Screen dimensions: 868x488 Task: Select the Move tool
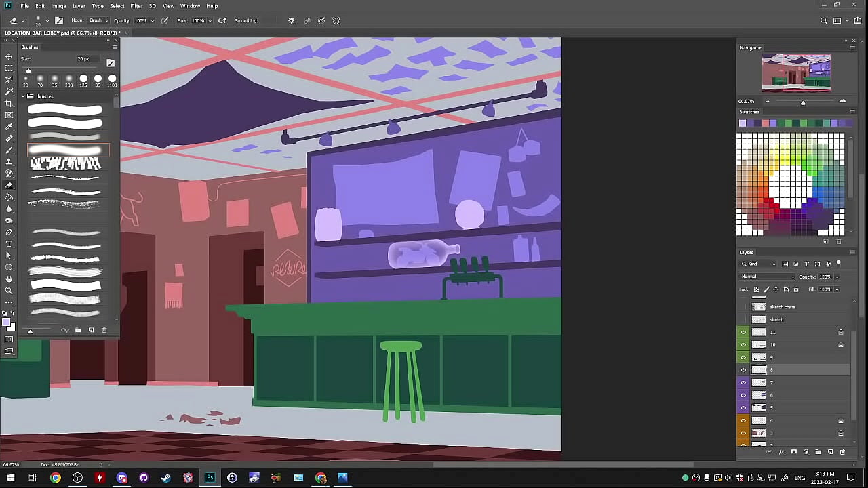coord(9,56)
